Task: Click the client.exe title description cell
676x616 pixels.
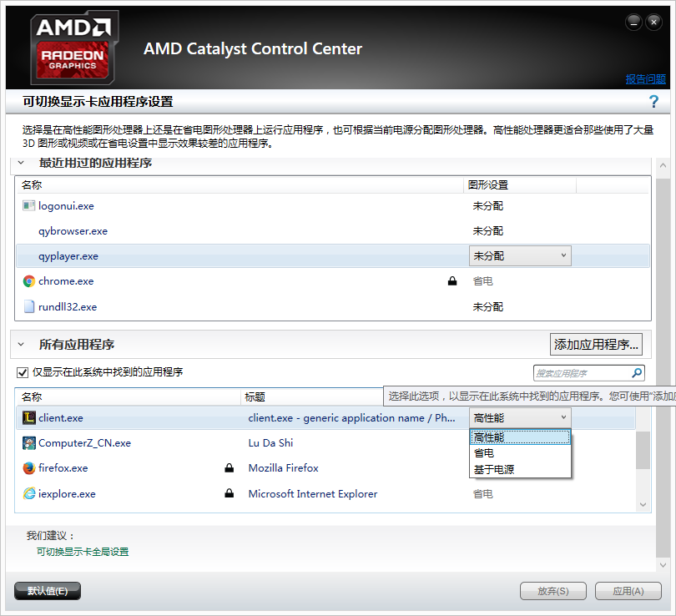Action: tap(351, 417)
